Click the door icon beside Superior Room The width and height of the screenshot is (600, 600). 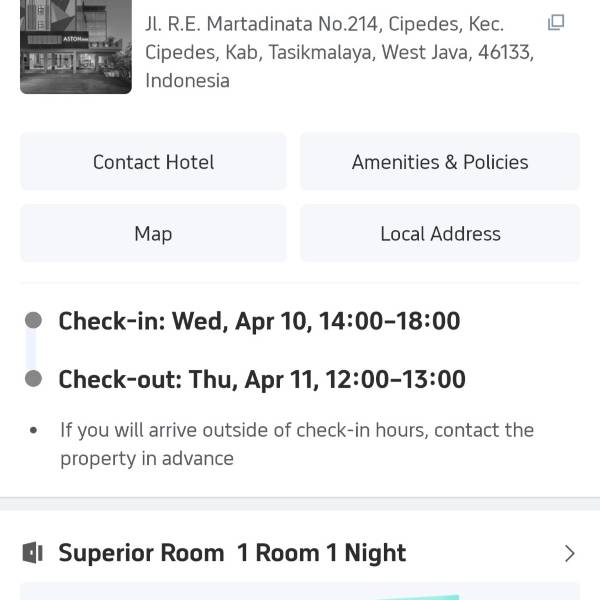pos(33,553)
